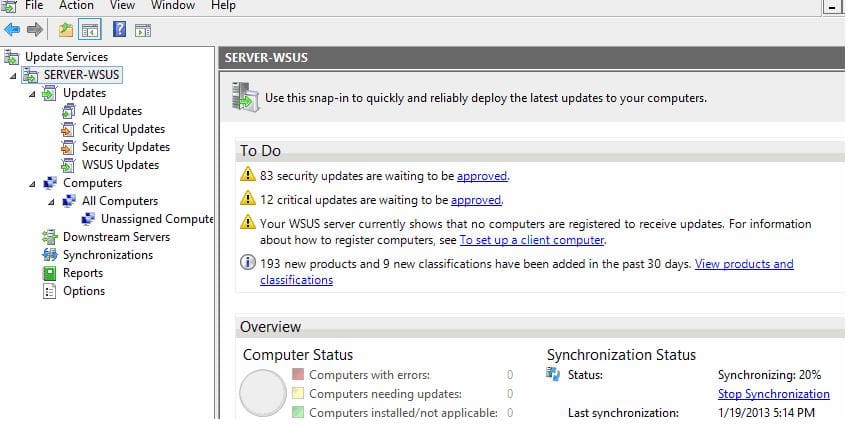
Task: Collapse the Updates tree node
Action: tap(32, 93)
